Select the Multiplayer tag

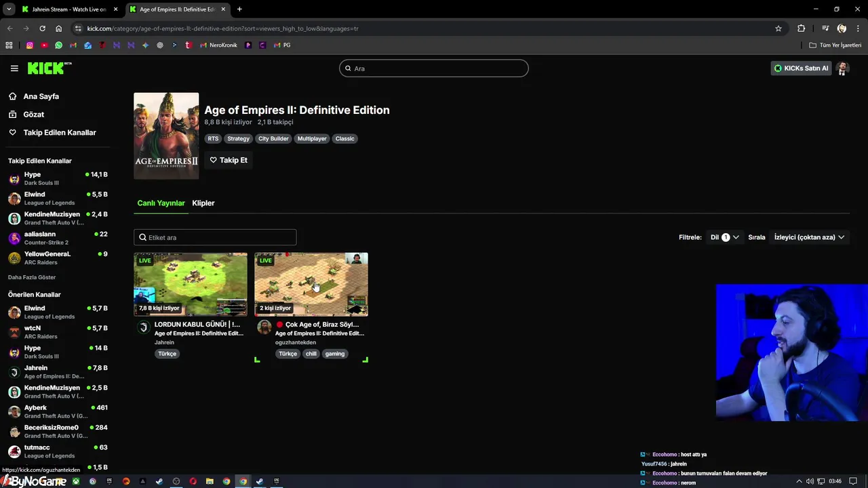[x=312, y=139]
